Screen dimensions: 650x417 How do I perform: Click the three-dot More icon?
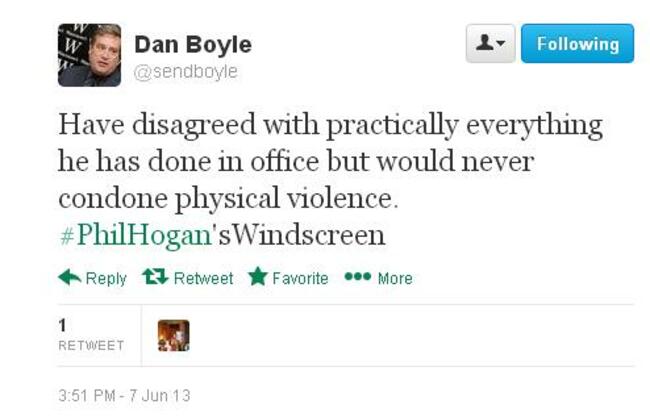(358, 276)
